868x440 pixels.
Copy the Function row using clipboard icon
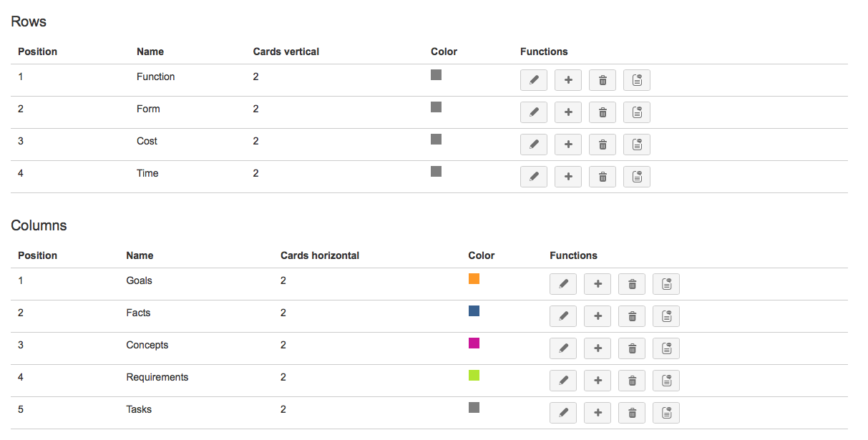[x=636, y=79]
